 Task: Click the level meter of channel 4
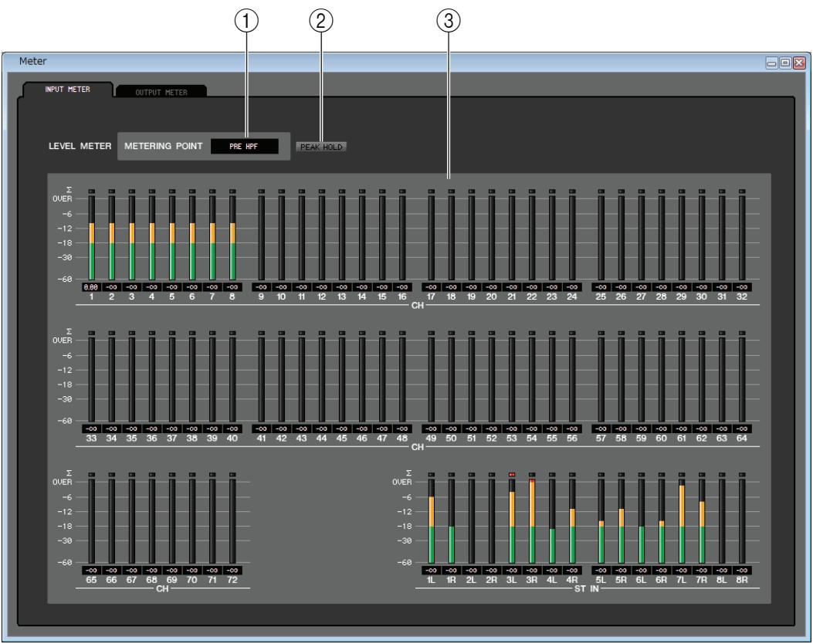pyautogui.click(x=152, y=238)
